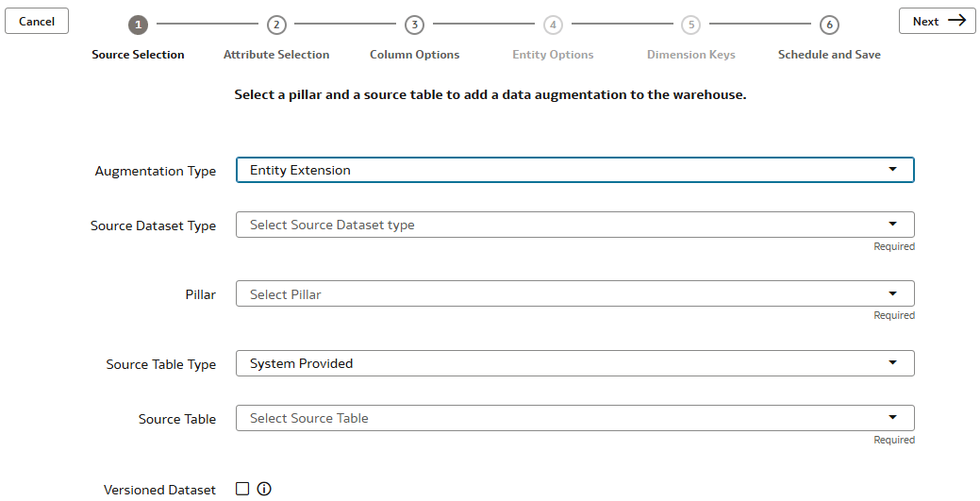The height and width of the screenshot is (501, 980).
Task: Open the Select Source Table dropdown
Action: click(x=573, y=418)
